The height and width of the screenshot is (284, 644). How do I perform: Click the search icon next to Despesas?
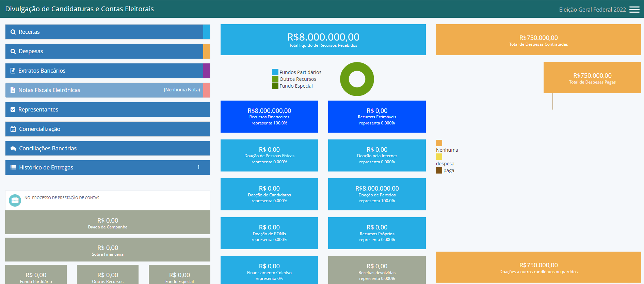(13, 51)
